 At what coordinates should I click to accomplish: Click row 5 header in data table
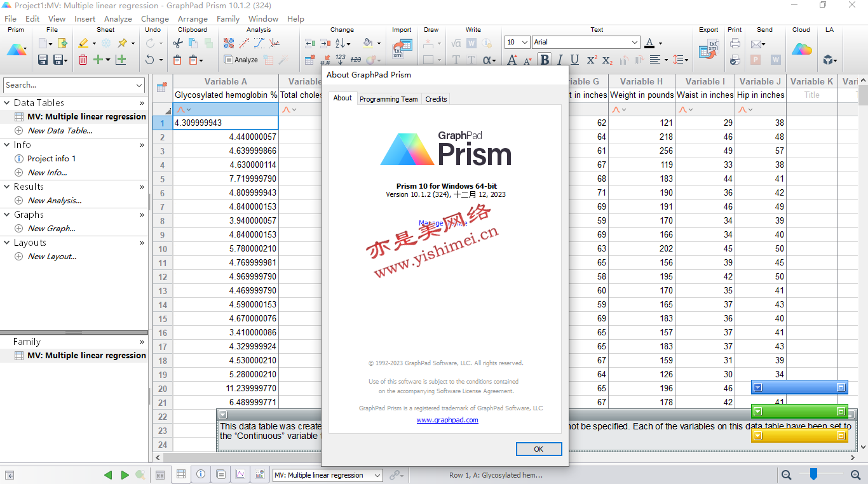coord(163,179)
